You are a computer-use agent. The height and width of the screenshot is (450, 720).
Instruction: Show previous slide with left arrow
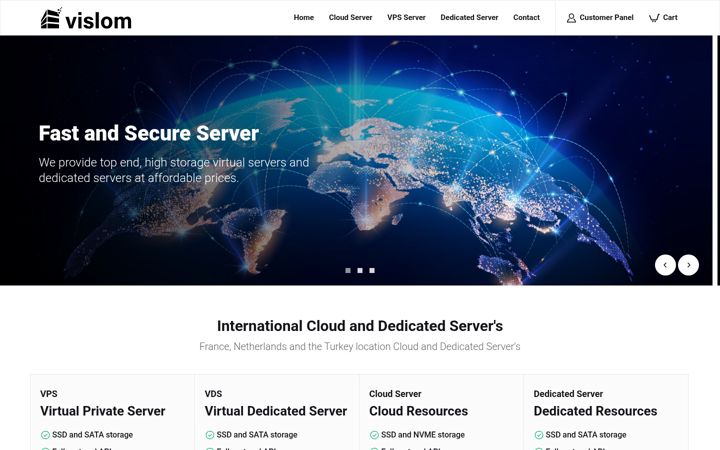665,265
